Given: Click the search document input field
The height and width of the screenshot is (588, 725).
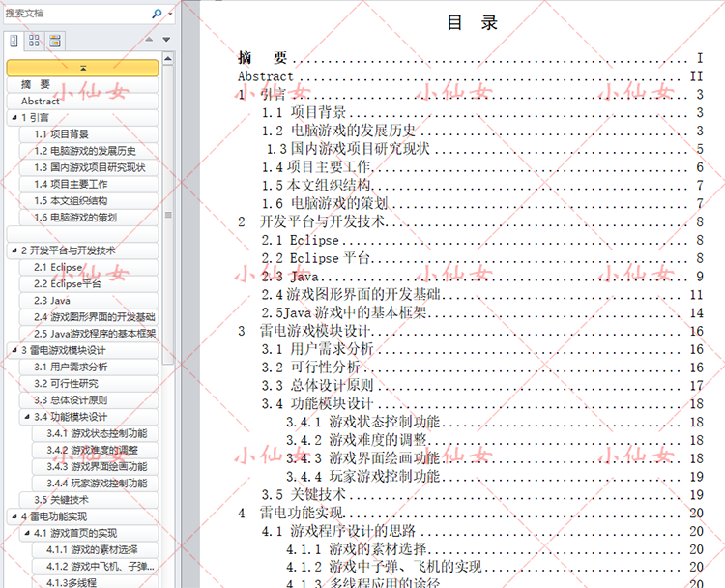Looking at the screenshot, I should point(76,14).
